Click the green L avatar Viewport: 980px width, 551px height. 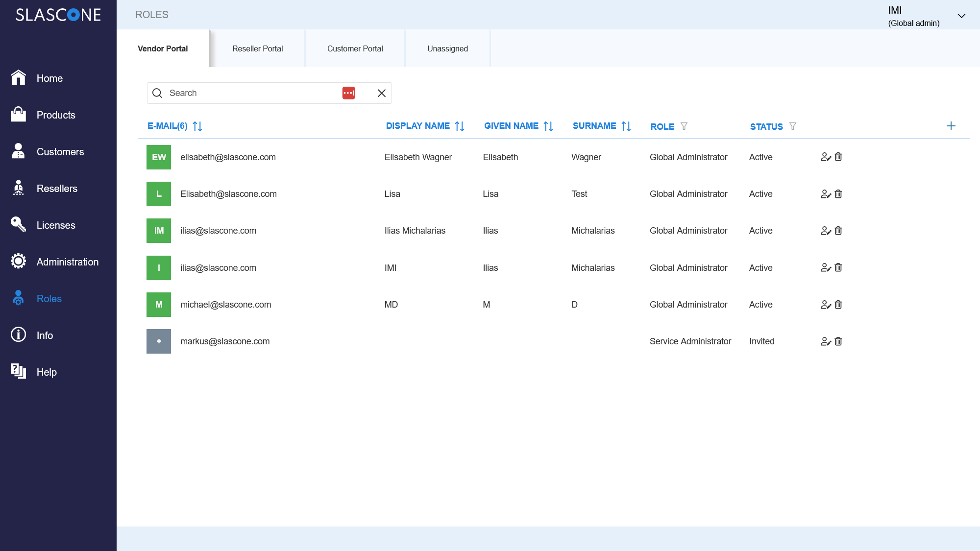click(159, 194)
